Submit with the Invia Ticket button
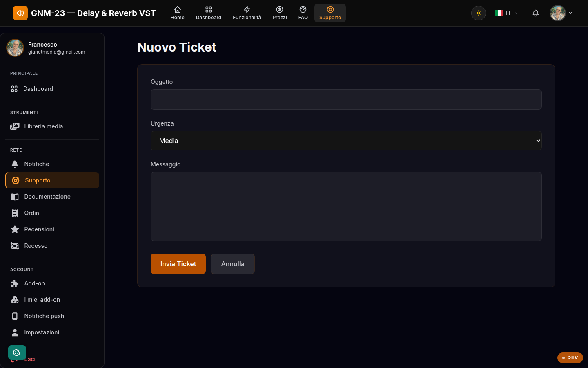 tap(178, 264)
